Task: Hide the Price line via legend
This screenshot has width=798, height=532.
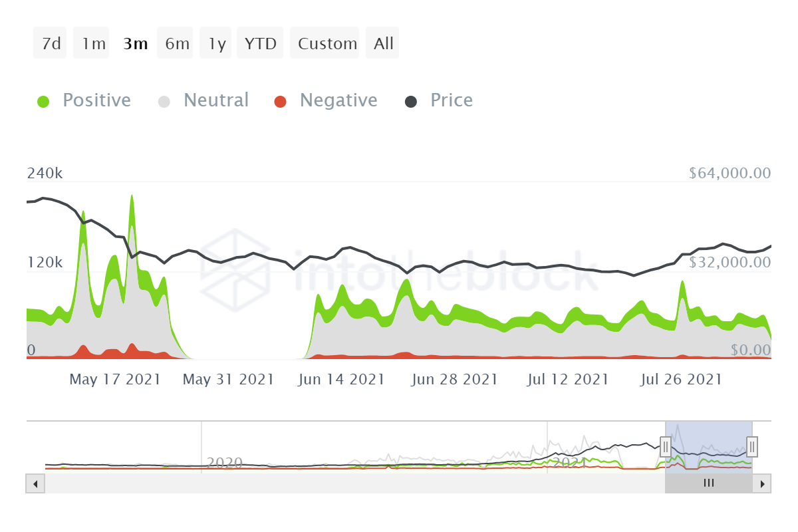Action: pyautogui.click(x=452, y=100)
